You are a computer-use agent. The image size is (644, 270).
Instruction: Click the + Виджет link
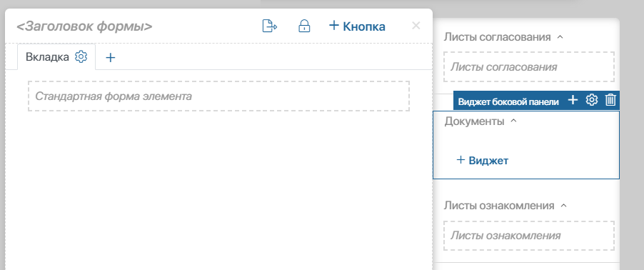click(482, 160)
